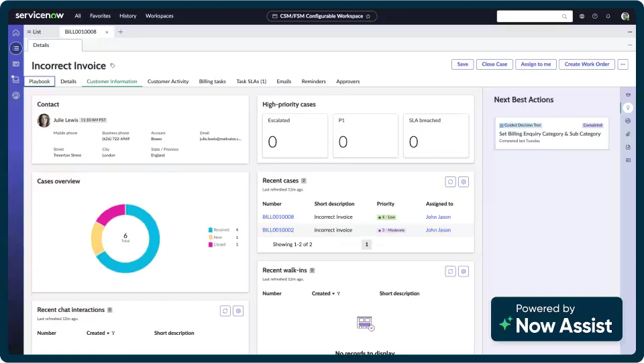This screenshot has height=363, width=644.
Task: Star the CSM/FSM Configurable Workspace favorite
Action: (368, 16)
